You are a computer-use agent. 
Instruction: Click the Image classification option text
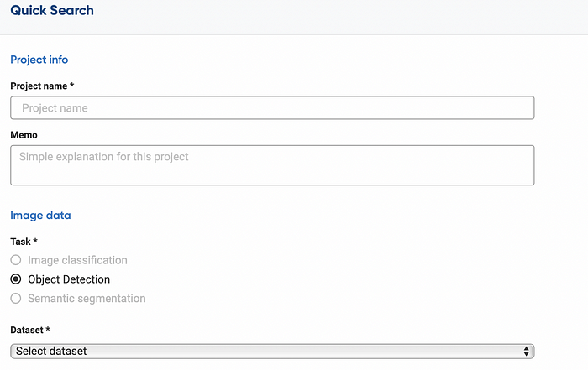(x=77, y=260)
